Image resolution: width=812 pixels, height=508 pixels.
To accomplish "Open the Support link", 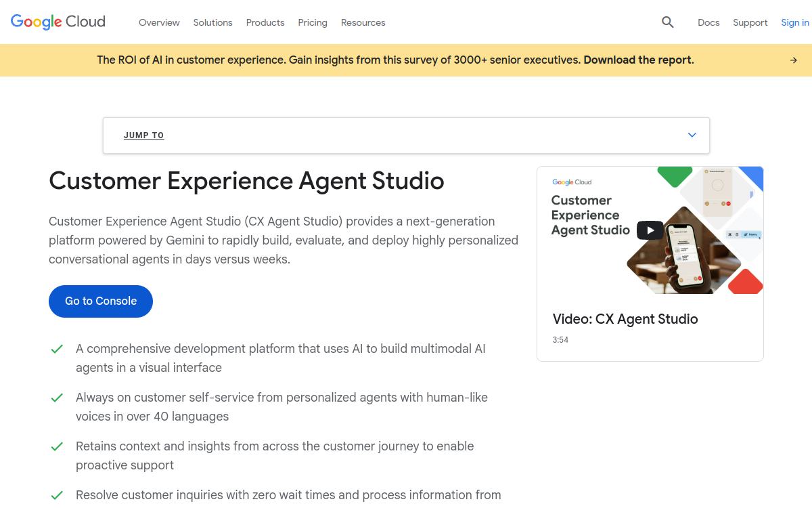I will point(750,22).
